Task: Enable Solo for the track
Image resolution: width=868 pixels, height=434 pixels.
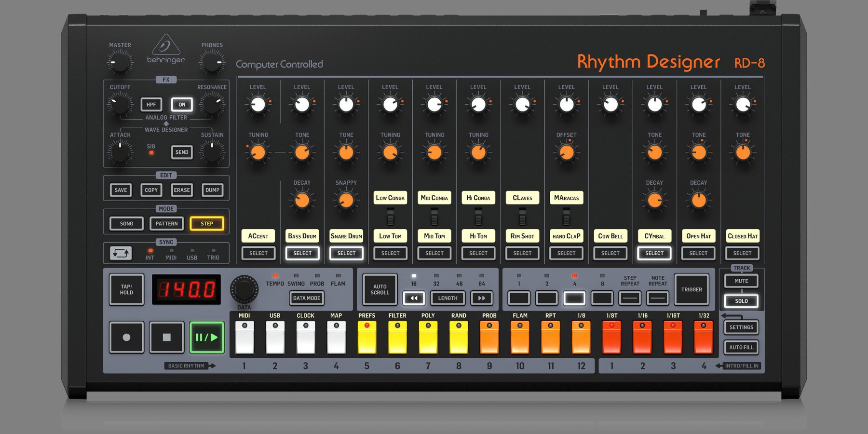Action: (741, 301)
